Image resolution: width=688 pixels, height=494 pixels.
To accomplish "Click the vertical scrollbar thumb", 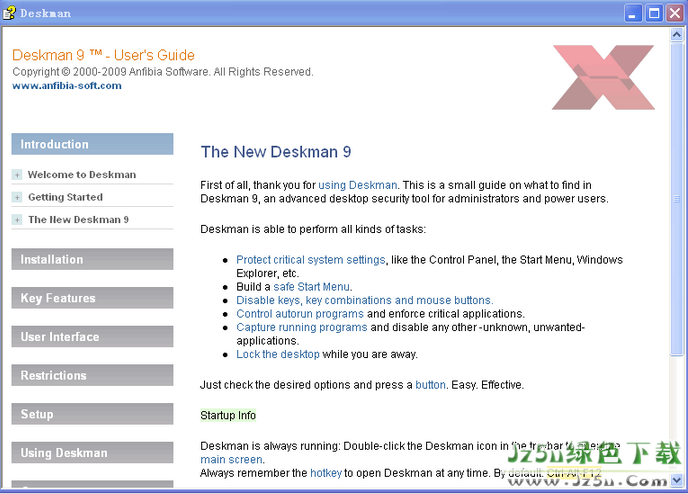I will [x=676, y=199].
